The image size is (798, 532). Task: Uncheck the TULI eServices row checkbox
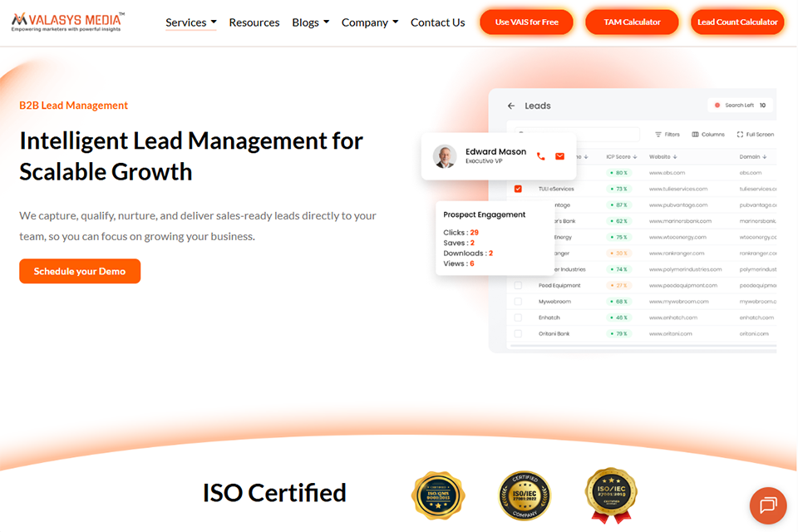pos(518,189)
